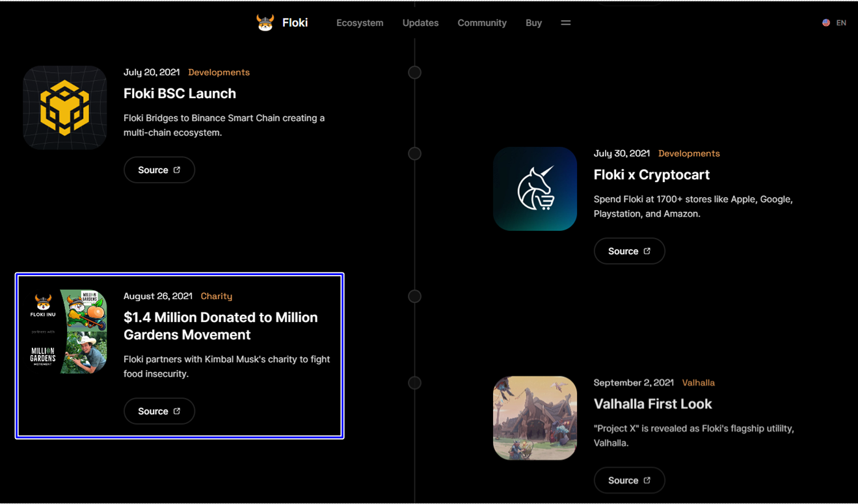This screenshot has height=504, width=858.
Task: Open Source for Valhalla First Look
Action: (x=629, y=480)
